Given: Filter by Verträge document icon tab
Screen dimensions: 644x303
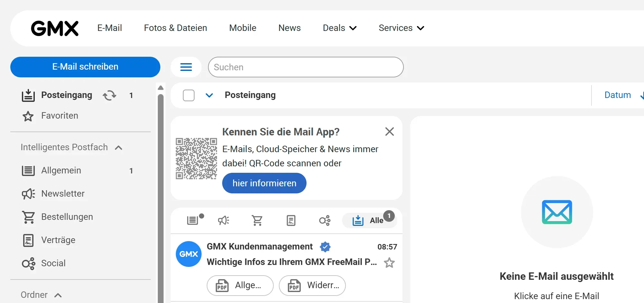Looking at the screenshot, I should click(x=291, y=220).
